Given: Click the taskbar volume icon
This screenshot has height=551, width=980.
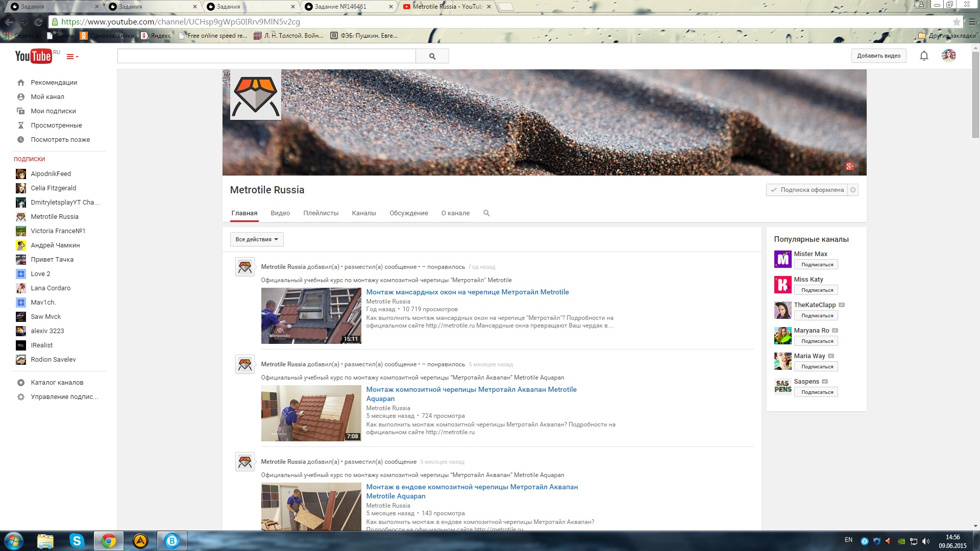Looking at the screenshot, I should click(x=926, y=541).
